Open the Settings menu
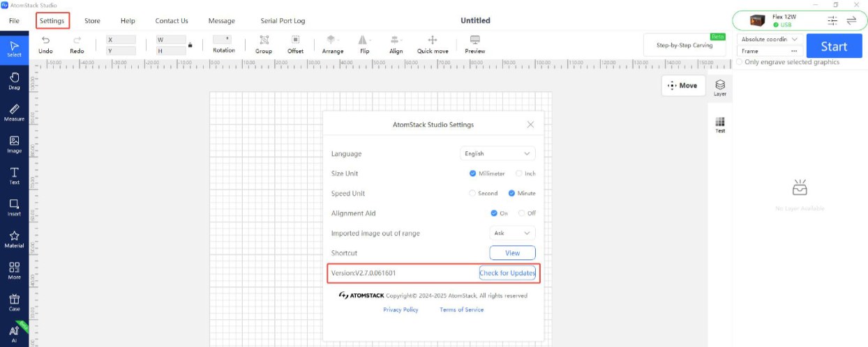Image resolution: width=868 pixels, height=347 pixels. tap(52, 21)
